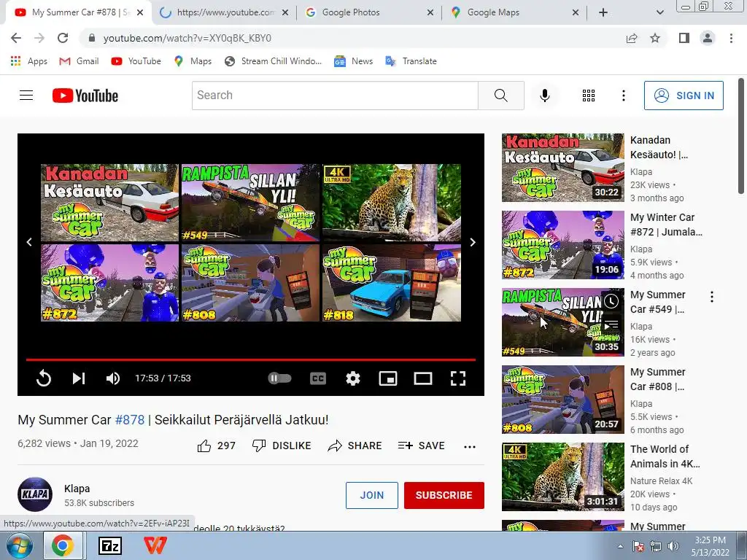
Task: Open YouTube apps grid icon
Action: point(589,96)
